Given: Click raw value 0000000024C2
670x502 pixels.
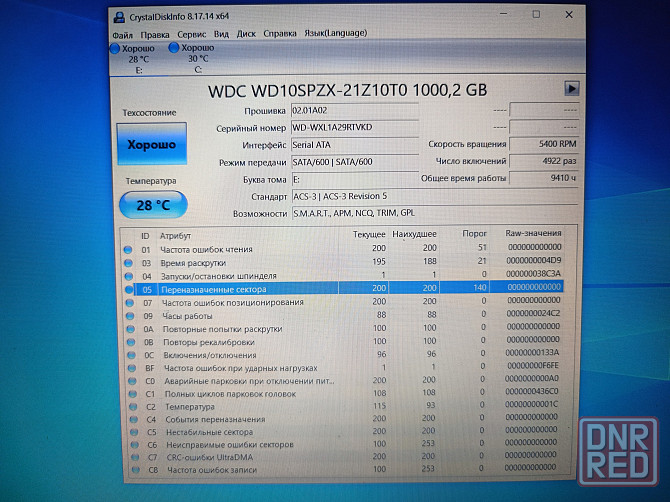Looking at the screenshot, I should click(533, 313).
